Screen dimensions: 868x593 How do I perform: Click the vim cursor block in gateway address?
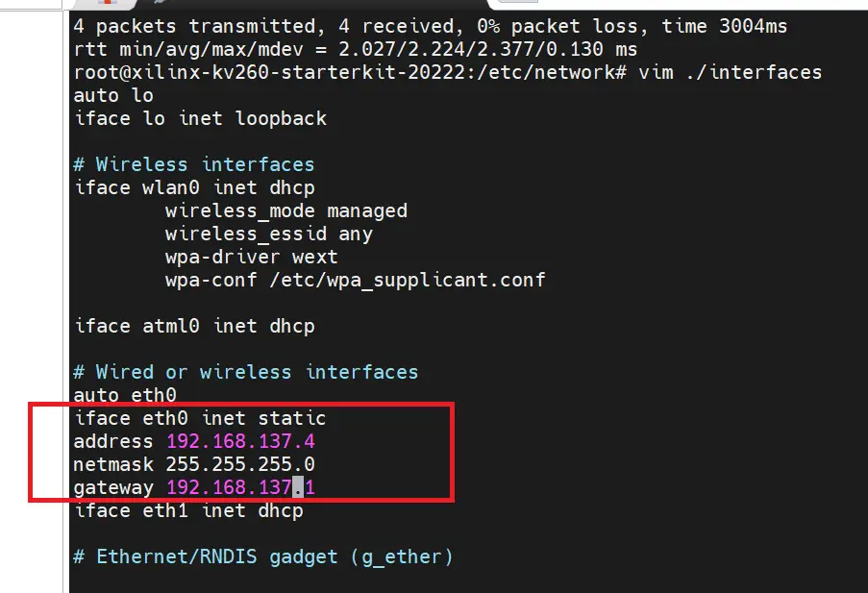[298, 487]
